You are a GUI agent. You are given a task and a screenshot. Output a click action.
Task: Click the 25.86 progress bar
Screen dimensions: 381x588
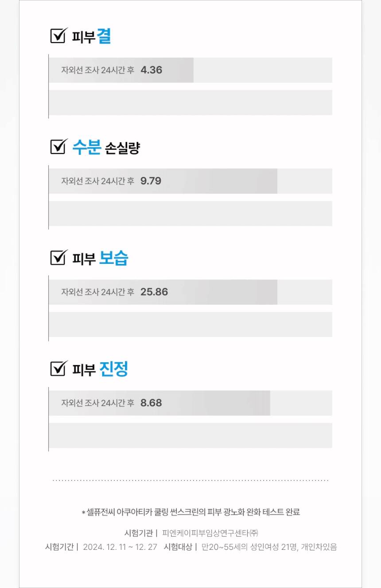(x=163, y=292)
